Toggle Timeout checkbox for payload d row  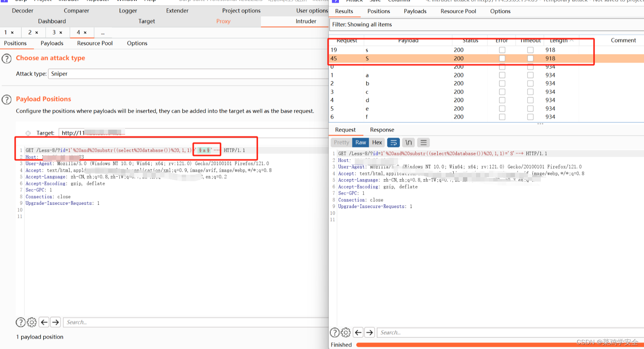[x=530, y=100]
